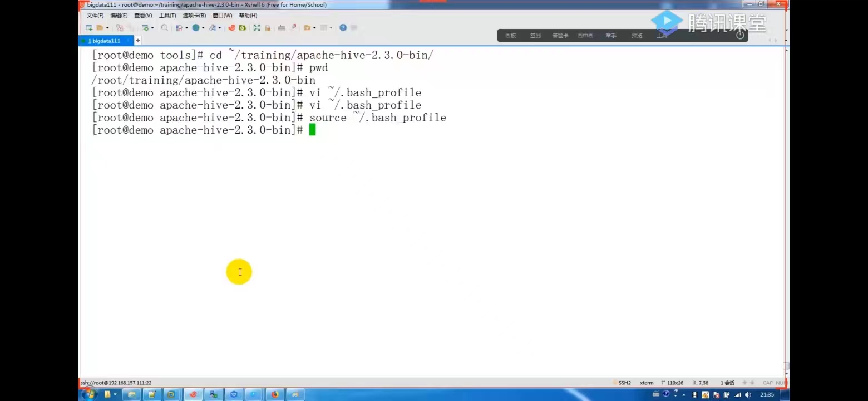
Task: Toggle full screen mode icon
Action: tap(257, 28)
